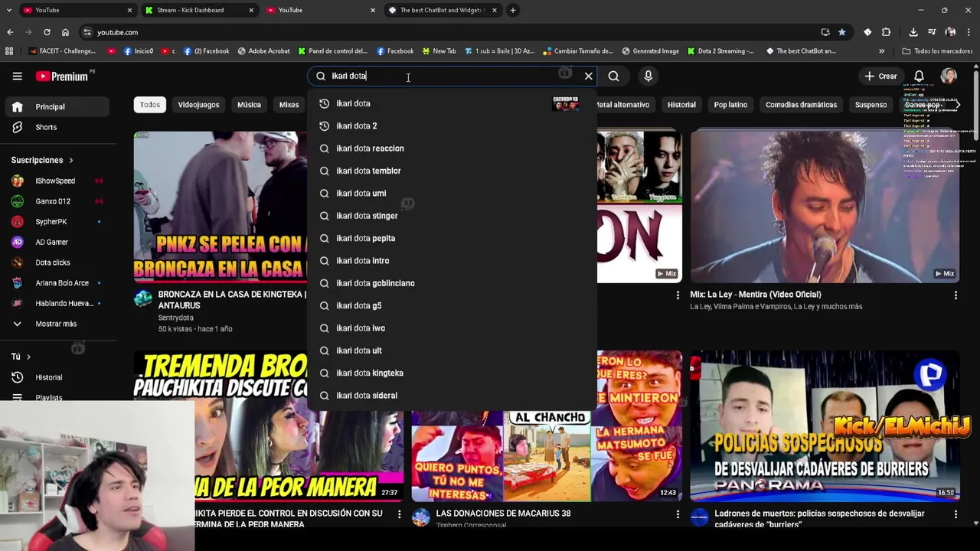The width and height of the screenshot is (980, 551).
Task: Open the browser downloads icon
Action: tap(913, 32)
